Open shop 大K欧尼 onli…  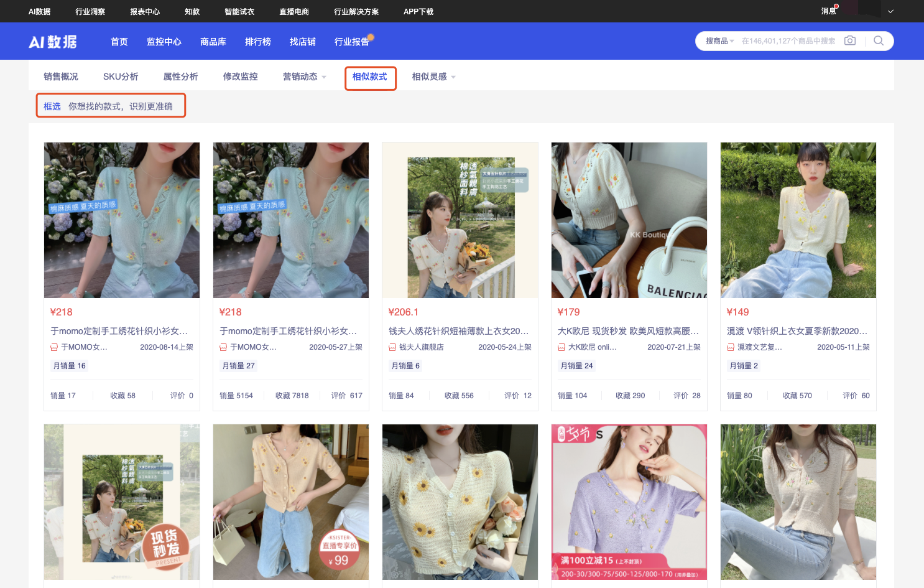pos(593,347)
